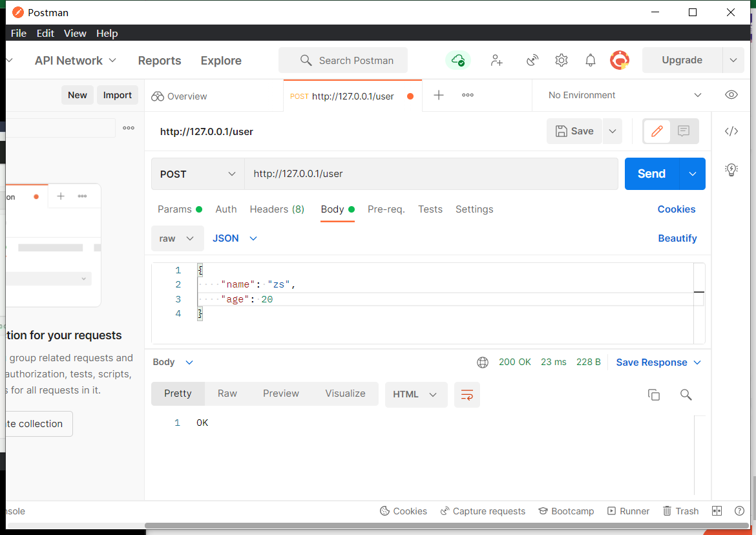
Task: Click the horizontal scrollbar at bottom
Action: click(x=446, y=526)
